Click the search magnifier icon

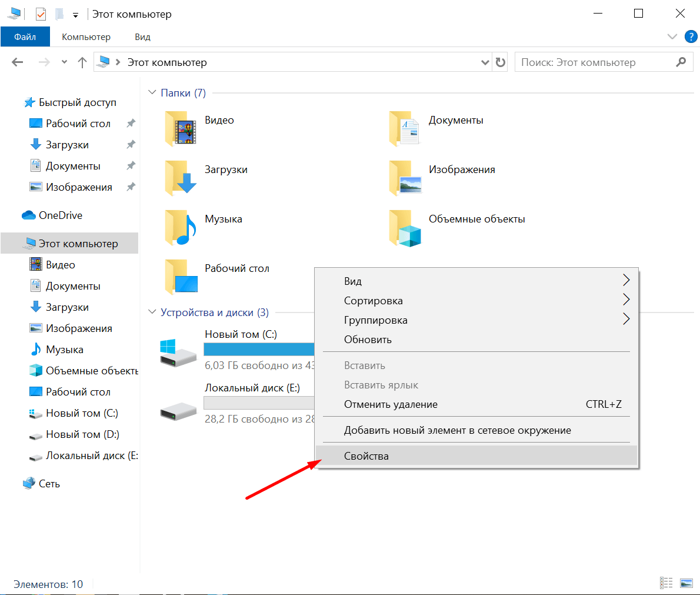click(681, 62)
